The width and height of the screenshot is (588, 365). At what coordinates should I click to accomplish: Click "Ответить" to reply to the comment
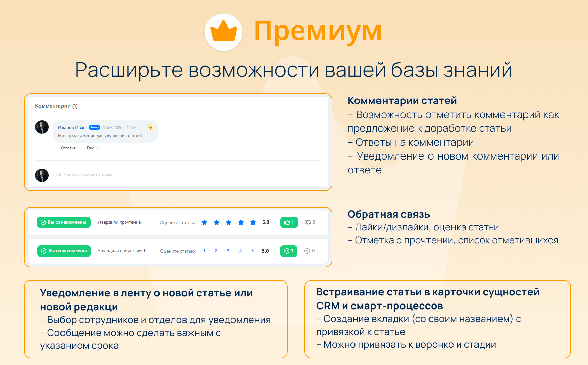69,148
